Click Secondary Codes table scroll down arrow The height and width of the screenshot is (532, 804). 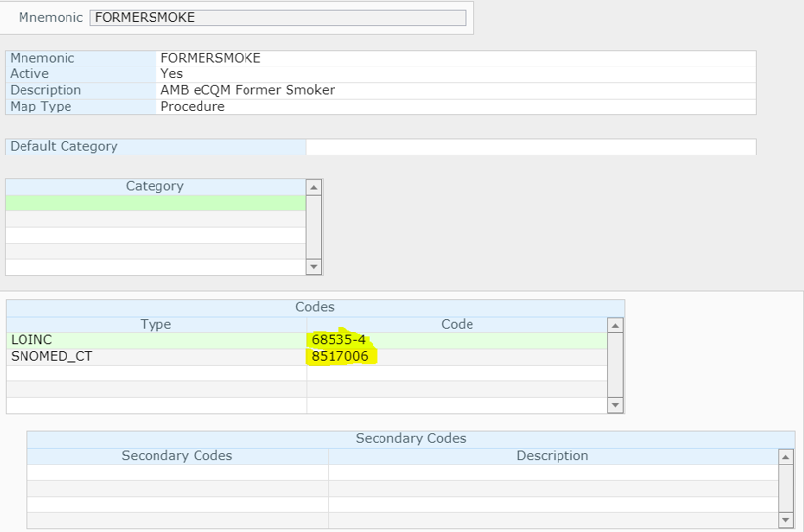click(x=785, y=520)
